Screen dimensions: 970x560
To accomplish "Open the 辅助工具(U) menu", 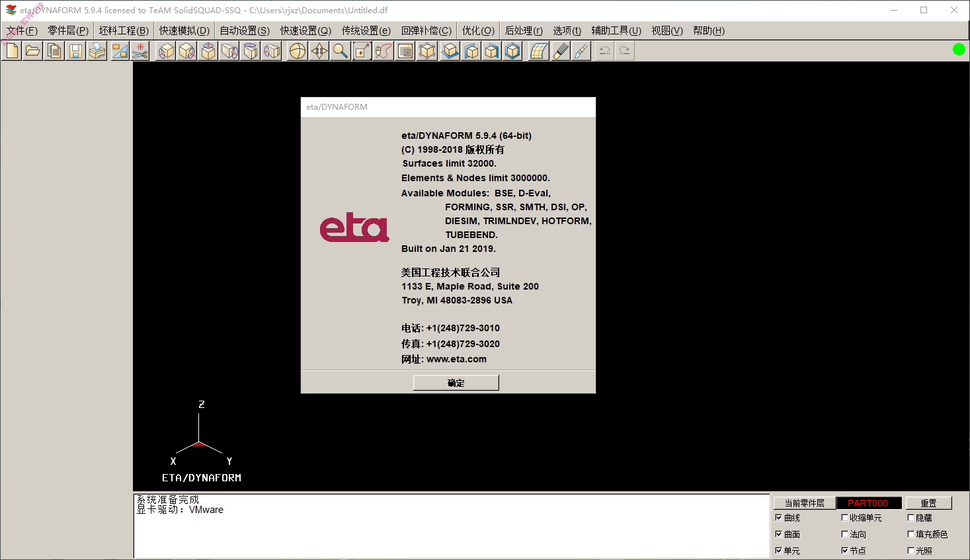I will pyautogui.click(x=616, y=30).
